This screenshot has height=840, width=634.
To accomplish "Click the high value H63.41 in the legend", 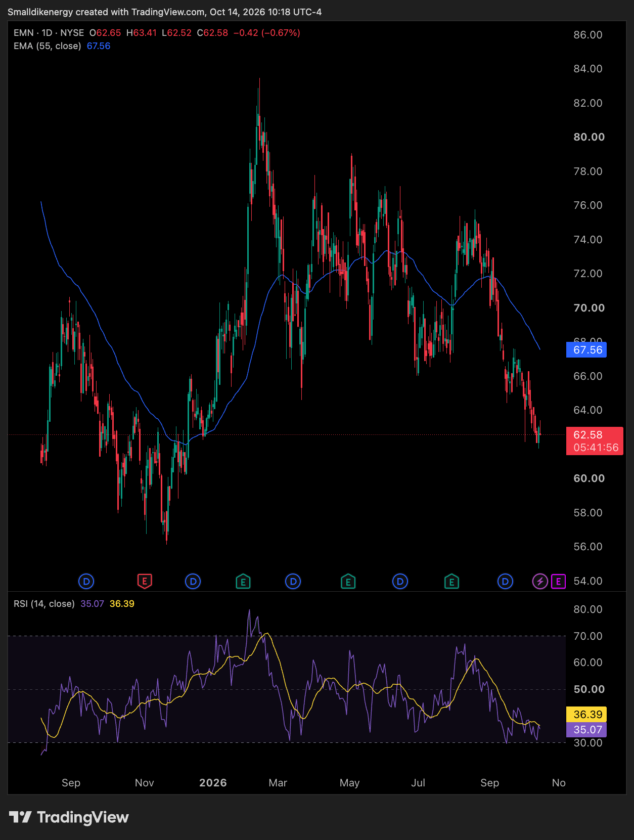I will coord(142,33).
